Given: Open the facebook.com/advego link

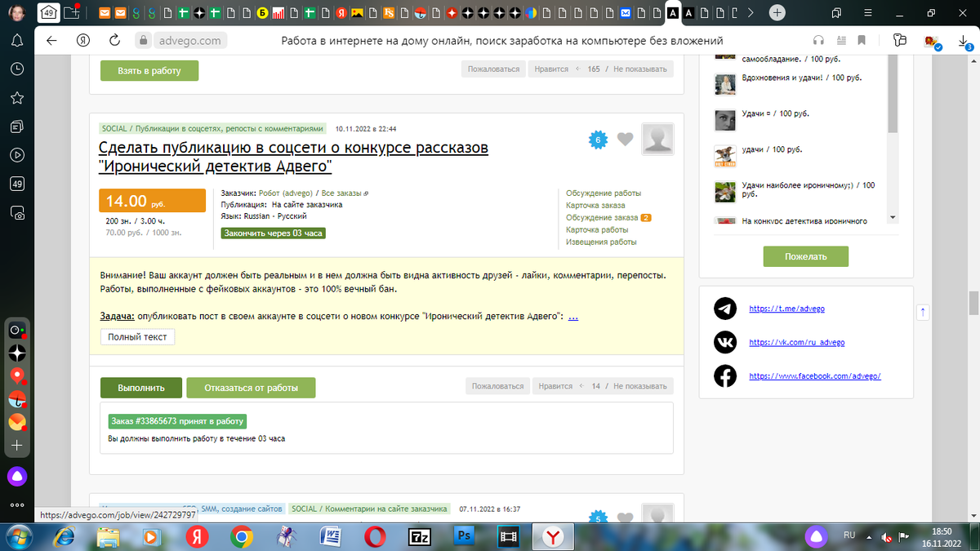Looking at the screenshot, I should tap(815, 376).
